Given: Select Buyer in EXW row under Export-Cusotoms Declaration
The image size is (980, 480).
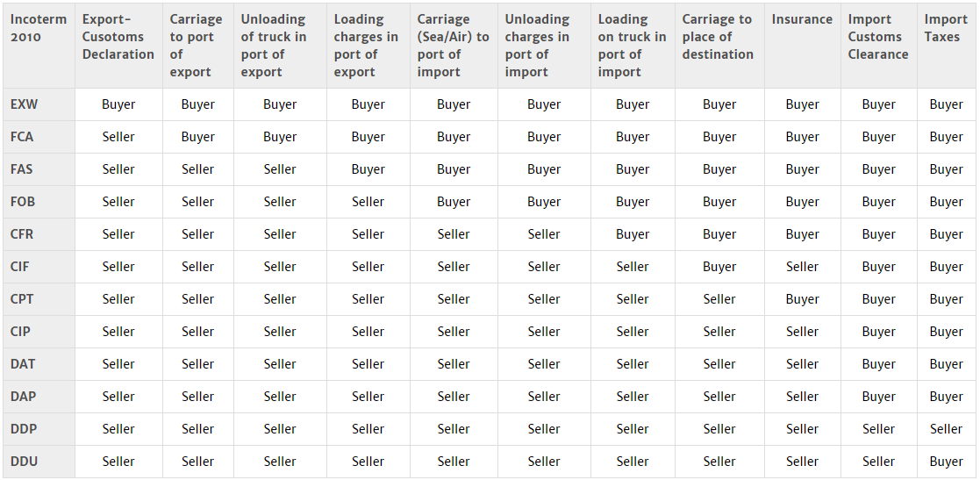Looking at the screenshot, I should pos(118,104).
